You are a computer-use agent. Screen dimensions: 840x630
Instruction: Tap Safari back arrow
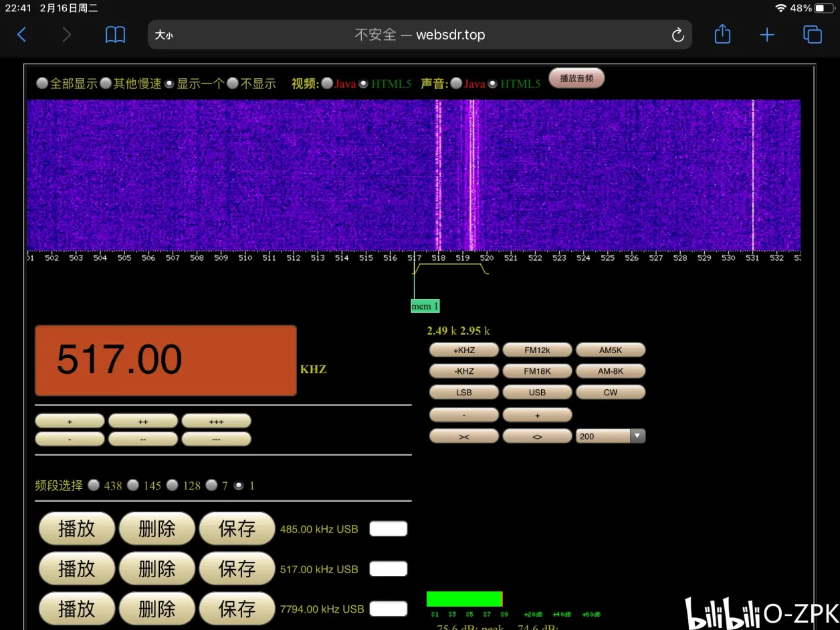coord(21,35)
